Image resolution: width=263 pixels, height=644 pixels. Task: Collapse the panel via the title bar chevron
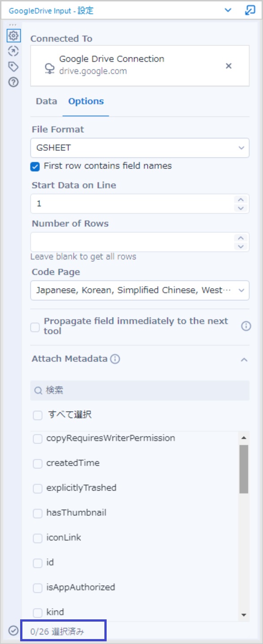click(228, 9)
